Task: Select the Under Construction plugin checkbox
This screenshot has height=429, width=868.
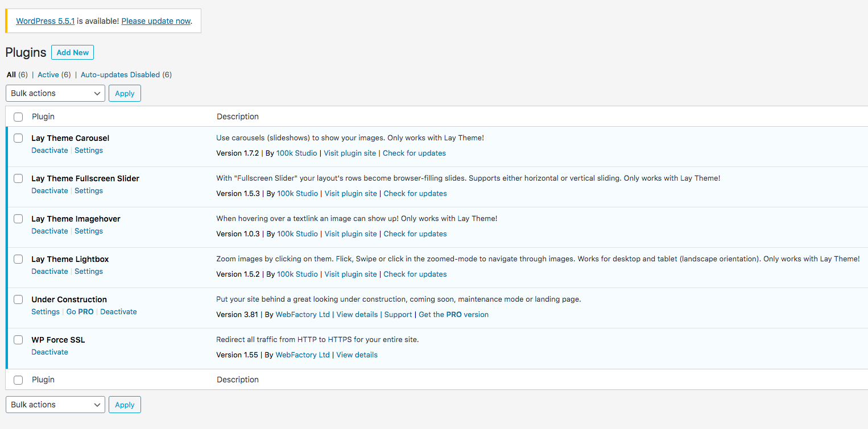Action: (18, 299)
